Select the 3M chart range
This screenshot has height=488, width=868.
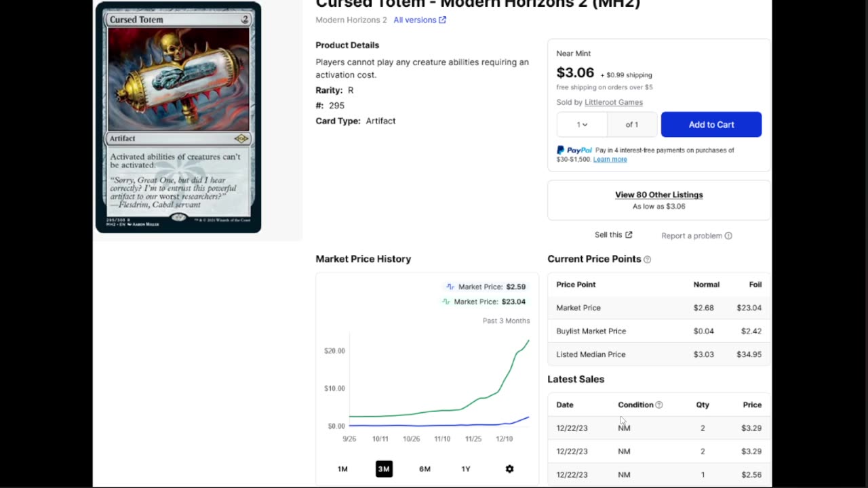pos(384,469)
